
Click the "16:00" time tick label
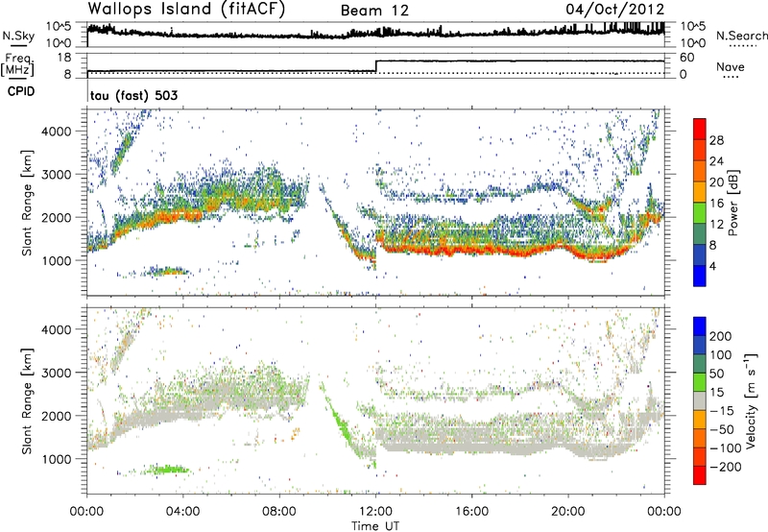(471, 512)
